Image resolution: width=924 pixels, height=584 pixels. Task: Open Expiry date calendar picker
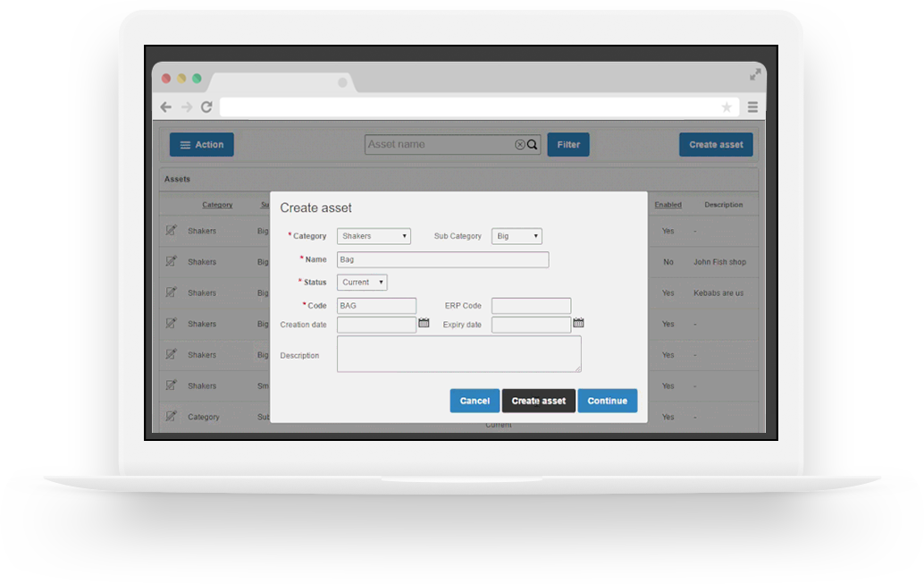coord(579,323)
